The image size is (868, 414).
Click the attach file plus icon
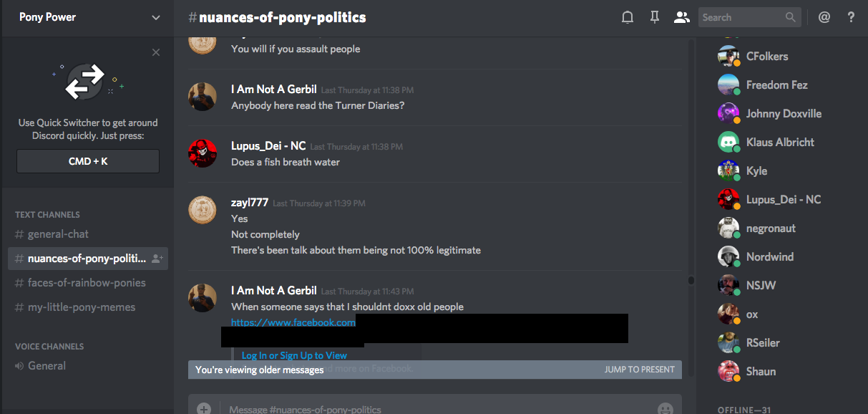click(x=204, y=409)
